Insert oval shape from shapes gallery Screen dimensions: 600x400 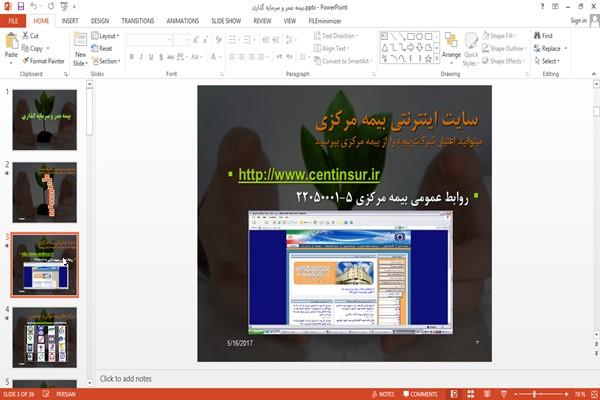[x=420, y=37]
